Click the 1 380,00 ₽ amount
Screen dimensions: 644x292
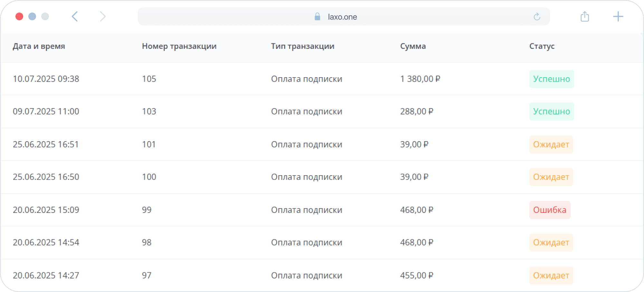tap(420, 79)
